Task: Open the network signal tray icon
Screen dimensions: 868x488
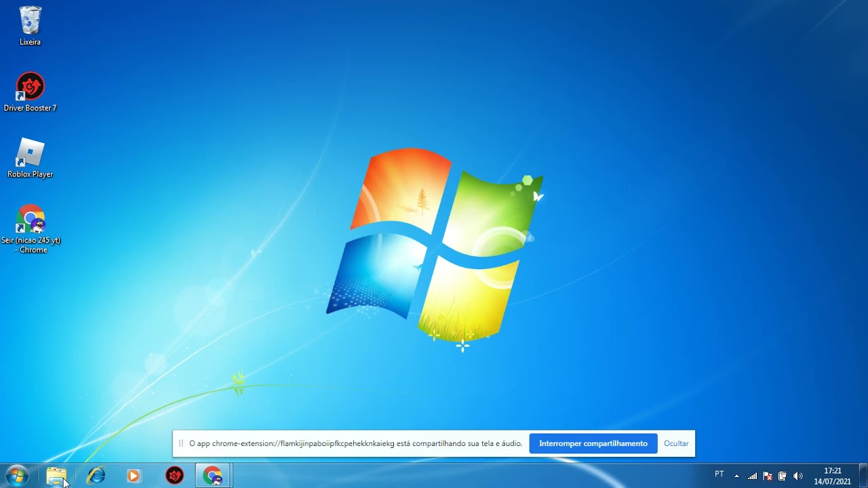Action: tap(752, 476)
